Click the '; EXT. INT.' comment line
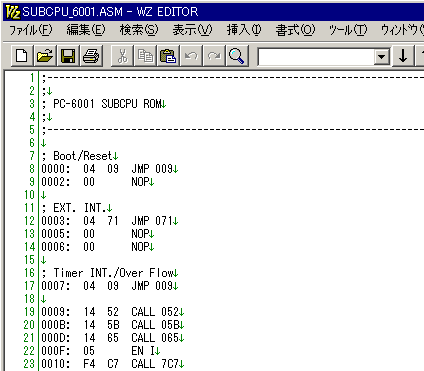 click(x=74, y=208)
